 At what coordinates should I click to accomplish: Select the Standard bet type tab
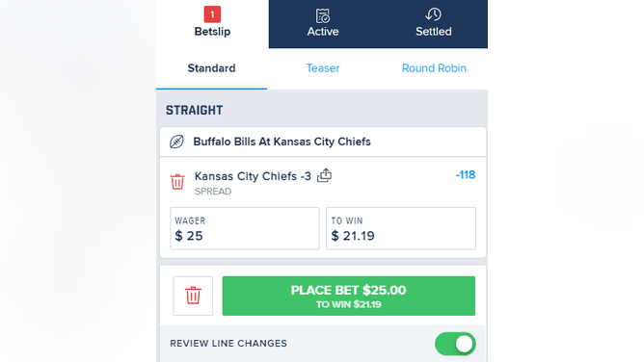pos(211,68)
